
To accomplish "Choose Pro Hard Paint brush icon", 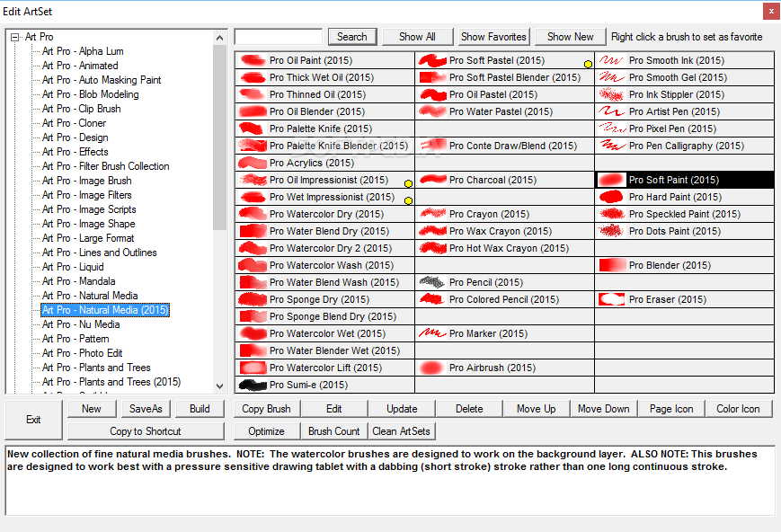I will tap(612, 197).
